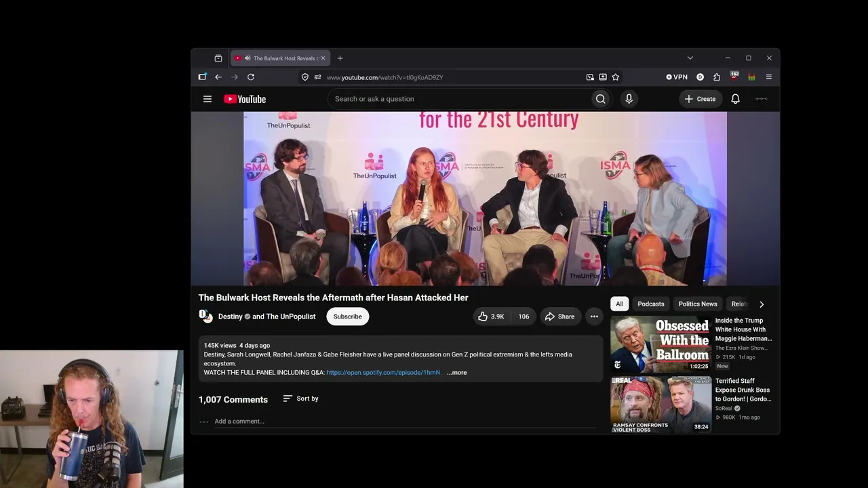Screen dimensions: 868x488
Task: Go back to the previous page
Action: click(x=218, y=77)
